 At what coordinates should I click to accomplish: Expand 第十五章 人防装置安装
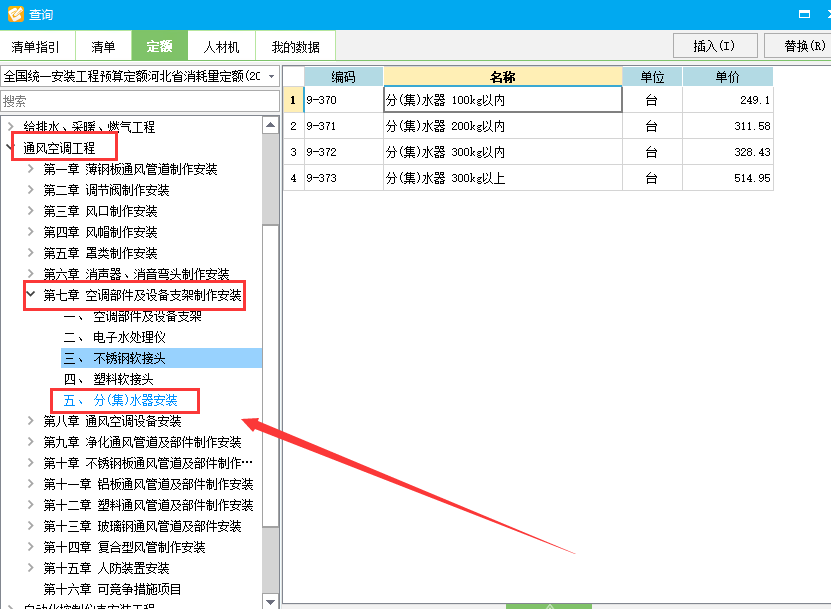(31, 568)
